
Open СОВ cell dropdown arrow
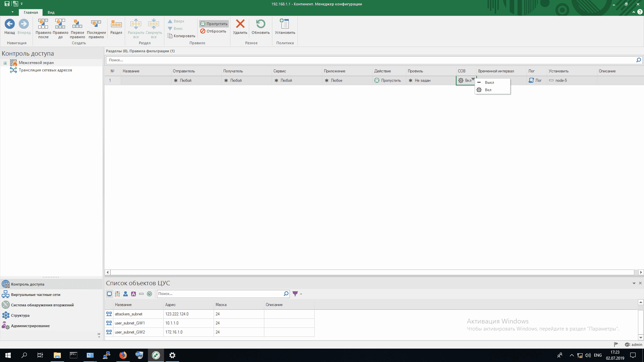[473, 79]
